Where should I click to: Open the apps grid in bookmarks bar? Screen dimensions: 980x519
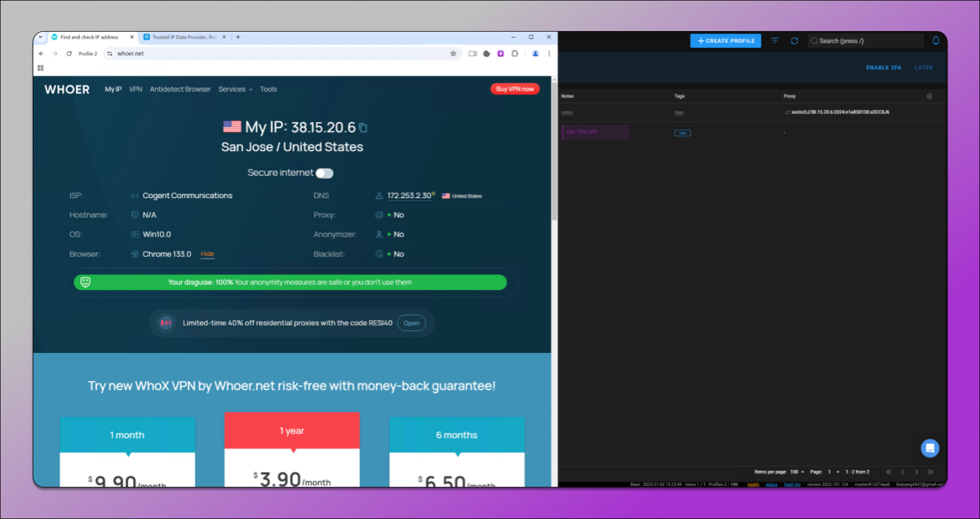pos(40,68)
